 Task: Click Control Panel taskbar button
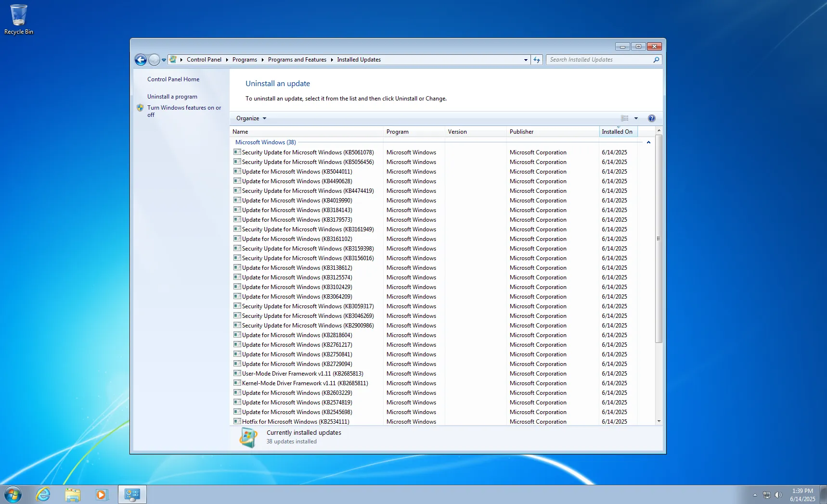(132, 494)
